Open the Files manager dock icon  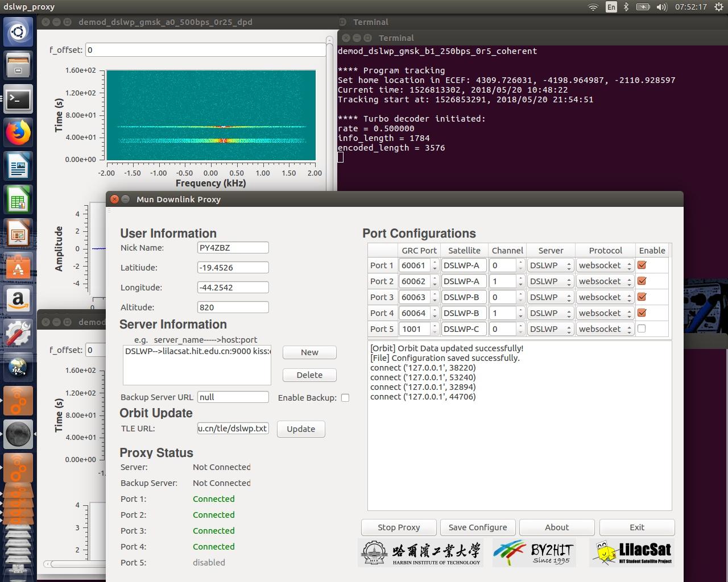(x=18, y=65)
